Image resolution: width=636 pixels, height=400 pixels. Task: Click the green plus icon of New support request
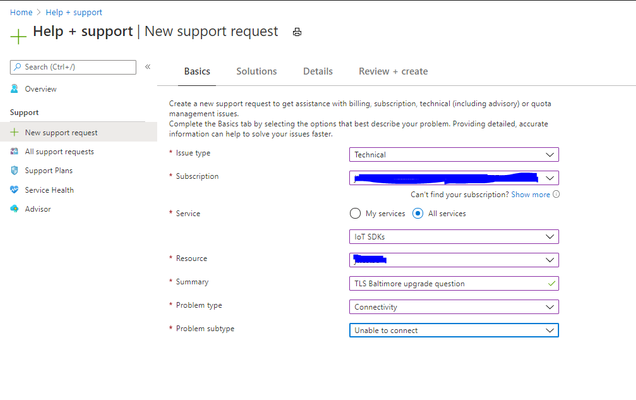[15, 132]
